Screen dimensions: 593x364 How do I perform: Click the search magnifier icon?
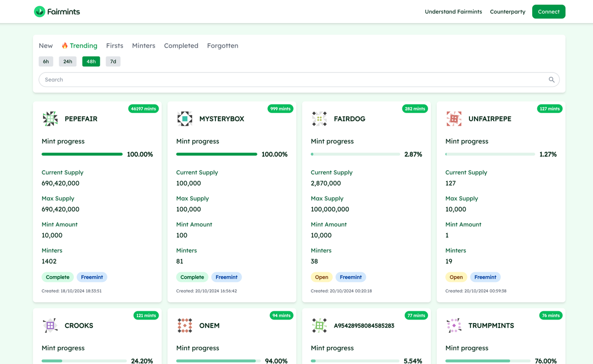(551, 80)
